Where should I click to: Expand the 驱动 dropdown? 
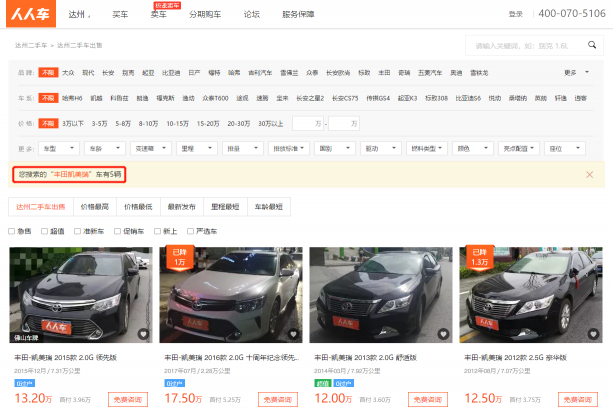coord(381,149)
